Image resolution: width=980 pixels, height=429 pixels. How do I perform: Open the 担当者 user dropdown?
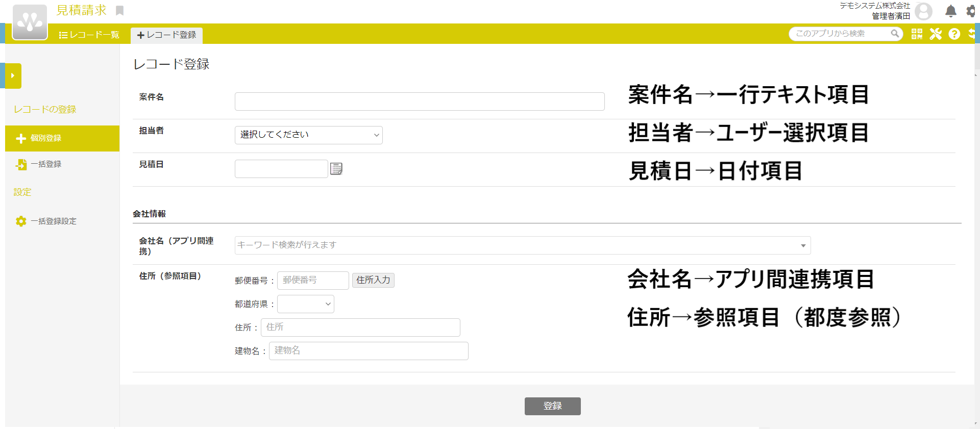coord(308,135)
